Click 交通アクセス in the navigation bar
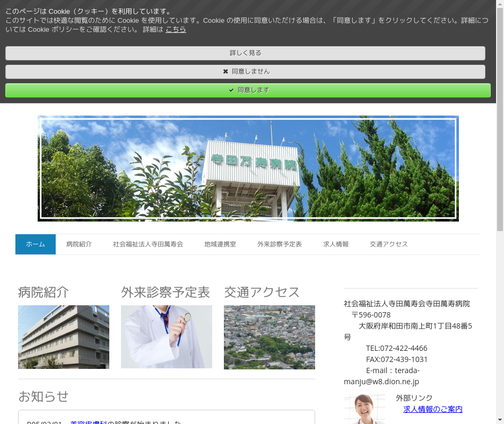 coord(389,244)
